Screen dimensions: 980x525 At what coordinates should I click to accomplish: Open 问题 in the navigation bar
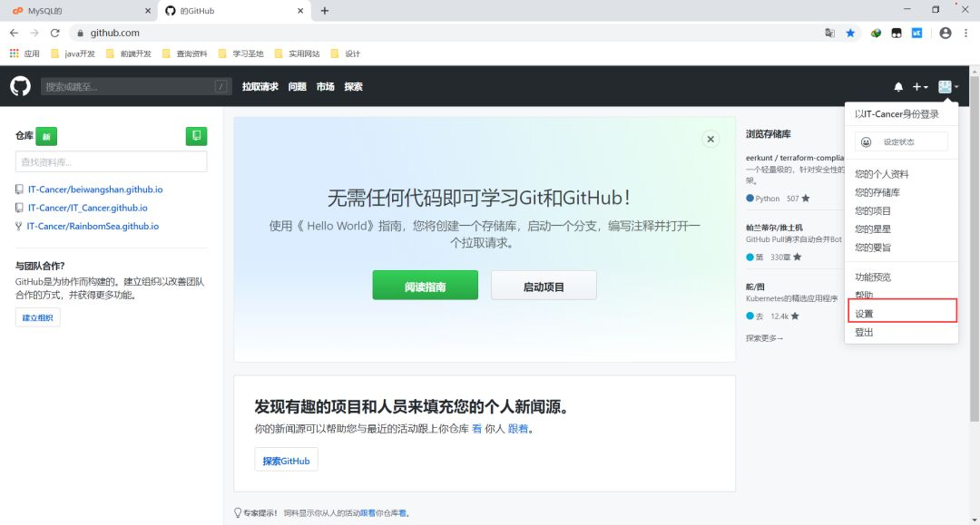[x=297, y=87]
